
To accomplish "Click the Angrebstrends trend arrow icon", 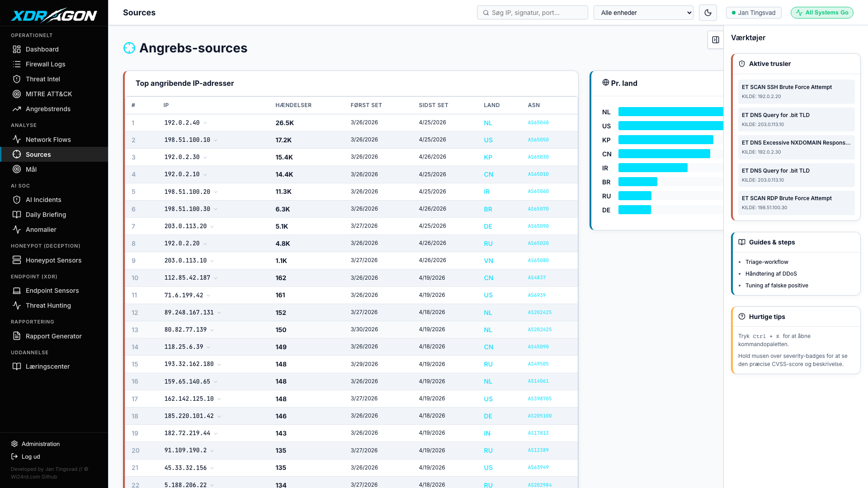I will pos(17,109).
